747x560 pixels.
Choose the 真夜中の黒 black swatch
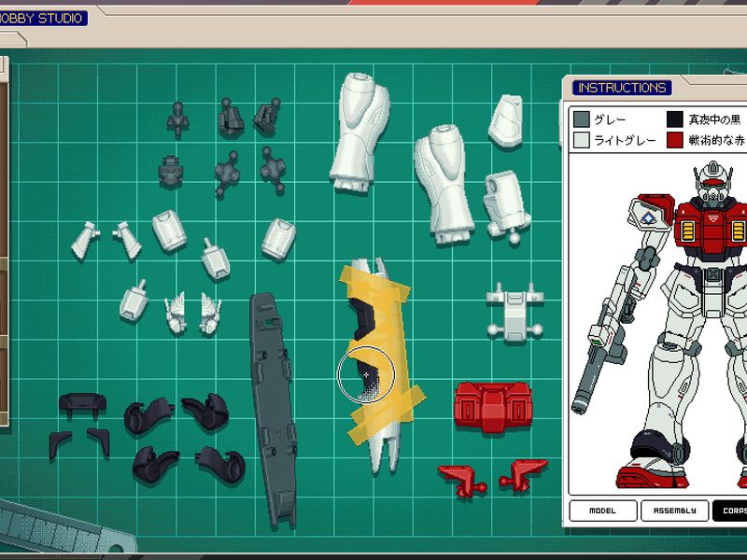point(674,119)
